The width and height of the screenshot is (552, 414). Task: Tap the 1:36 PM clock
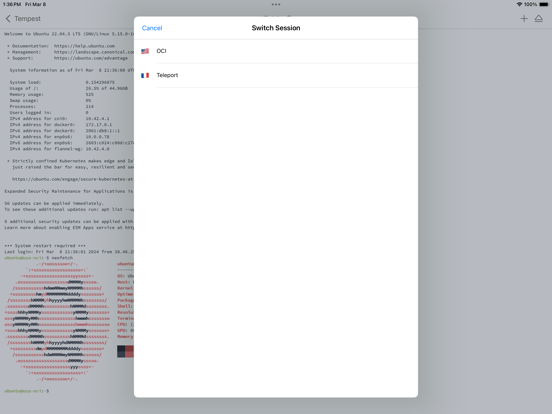click(12, 4)
